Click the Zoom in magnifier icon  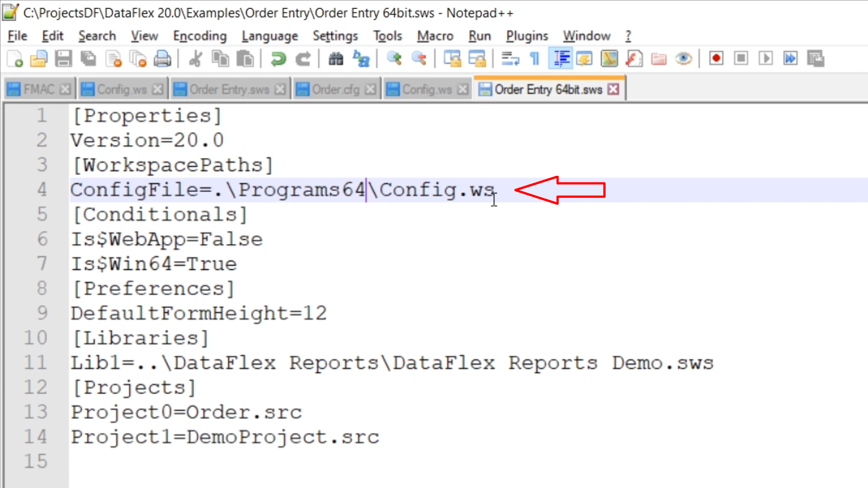tap(394, 59)
